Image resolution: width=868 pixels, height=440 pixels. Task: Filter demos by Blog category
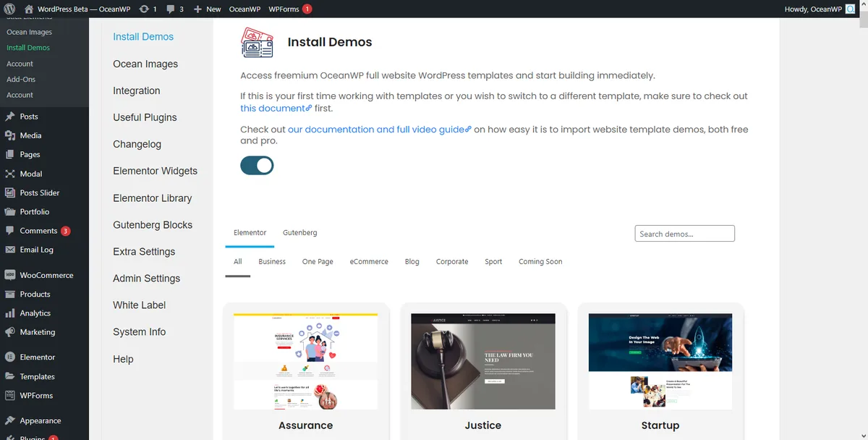(412, 261)
